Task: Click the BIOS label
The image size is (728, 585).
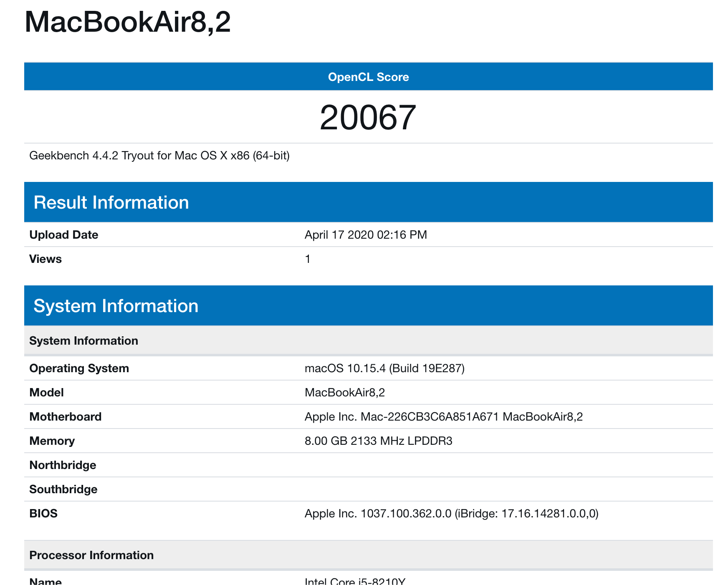Action: [43, 513]
